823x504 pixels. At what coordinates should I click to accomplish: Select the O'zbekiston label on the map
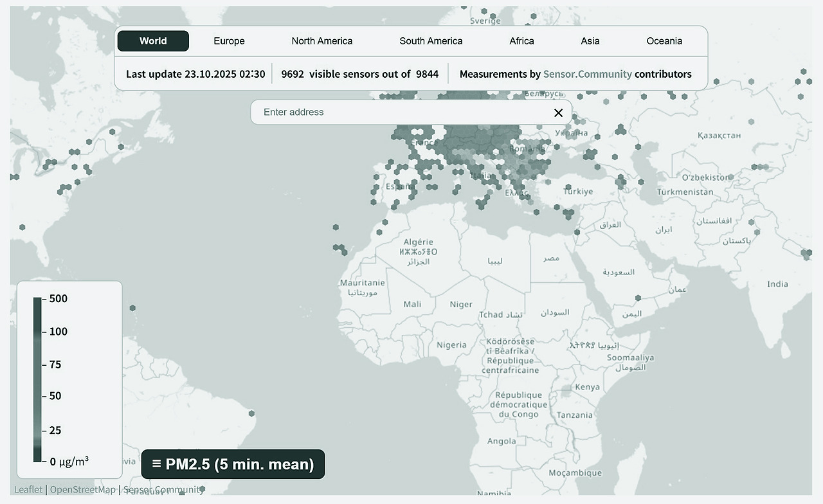coord(706,177)
